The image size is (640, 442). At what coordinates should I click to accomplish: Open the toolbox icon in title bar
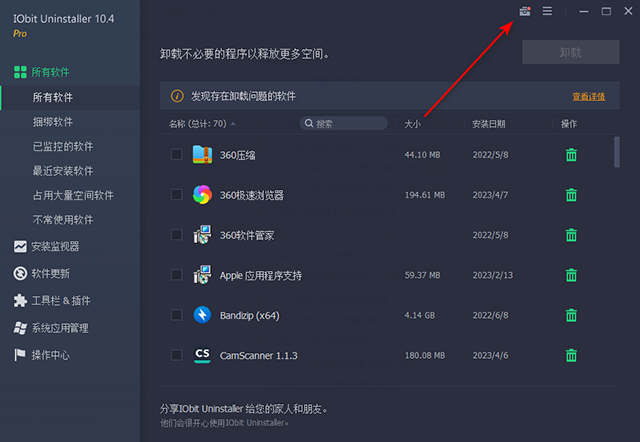tap(524, 11)
